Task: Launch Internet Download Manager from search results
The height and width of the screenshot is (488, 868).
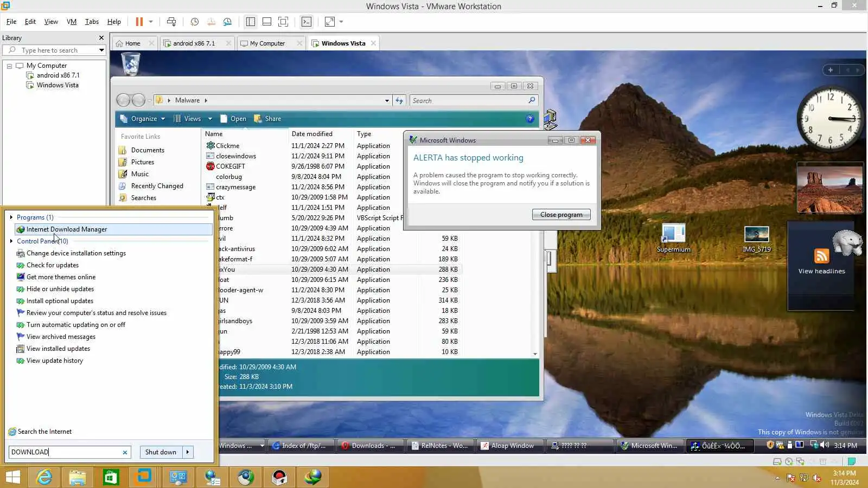Action: point(113,229)
